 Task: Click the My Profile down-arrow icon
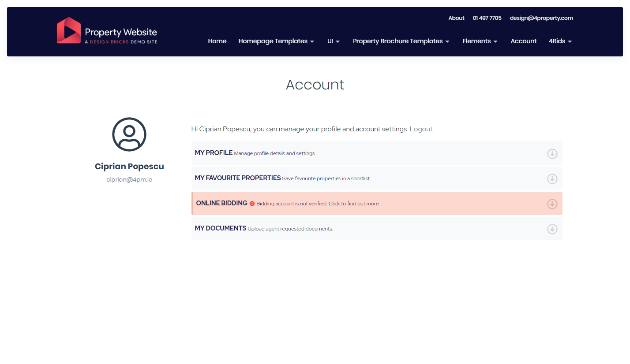[552, 154]
